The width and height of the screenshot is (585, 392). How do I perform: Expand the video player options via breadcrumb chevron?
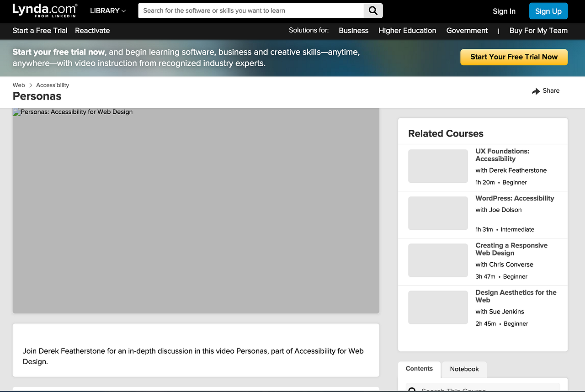point(31,85)
